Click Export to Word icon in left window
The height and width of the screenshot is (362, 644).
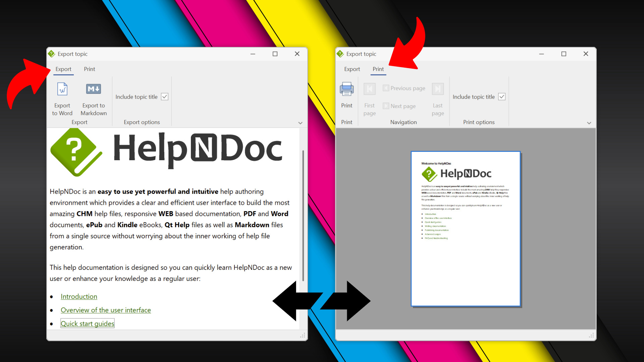(x=62, y=89)
